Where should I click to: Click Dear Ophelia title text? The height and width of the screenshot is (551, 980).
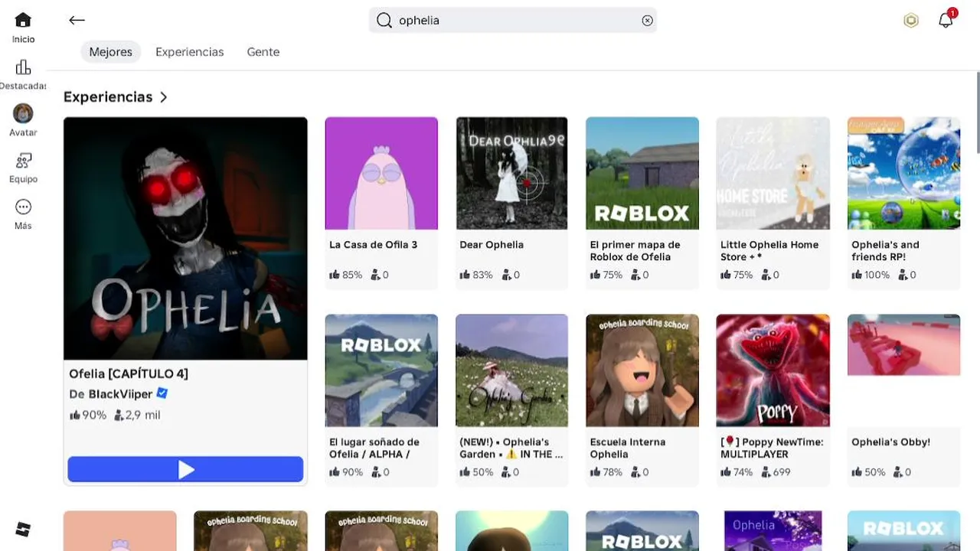pos(492,245)
